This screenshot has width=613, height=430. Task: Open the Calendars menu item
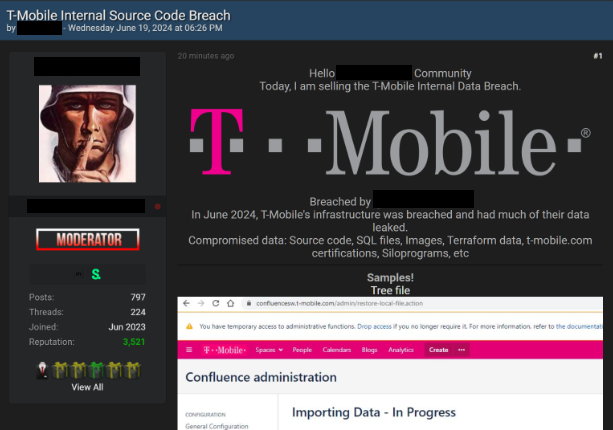click(337, 350)
